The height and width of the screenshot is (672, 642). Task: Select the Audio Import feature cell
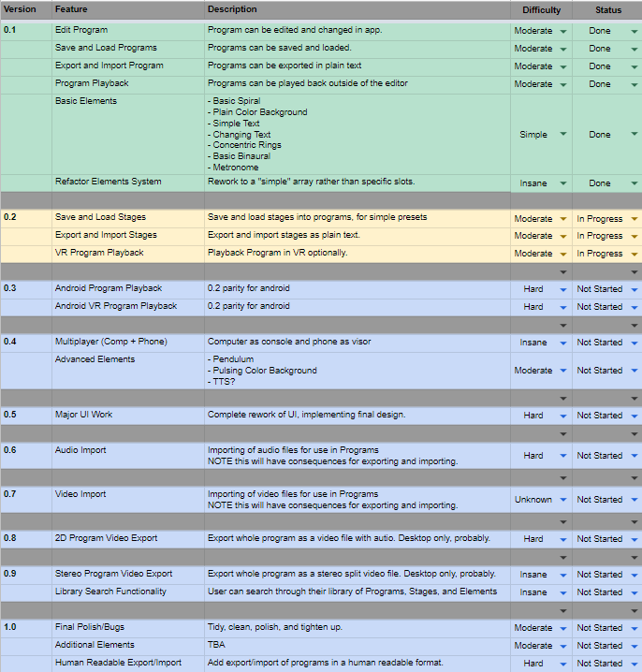(128, 455)
